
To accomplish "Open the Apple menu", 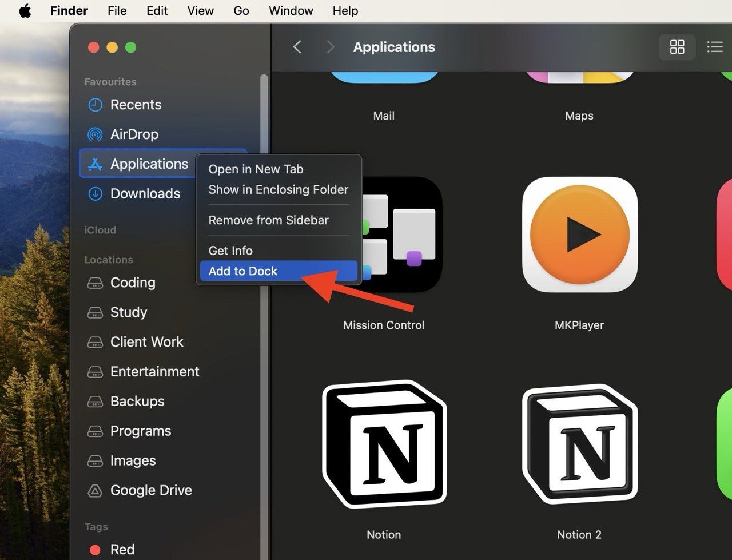I will (x=25, y=11).
